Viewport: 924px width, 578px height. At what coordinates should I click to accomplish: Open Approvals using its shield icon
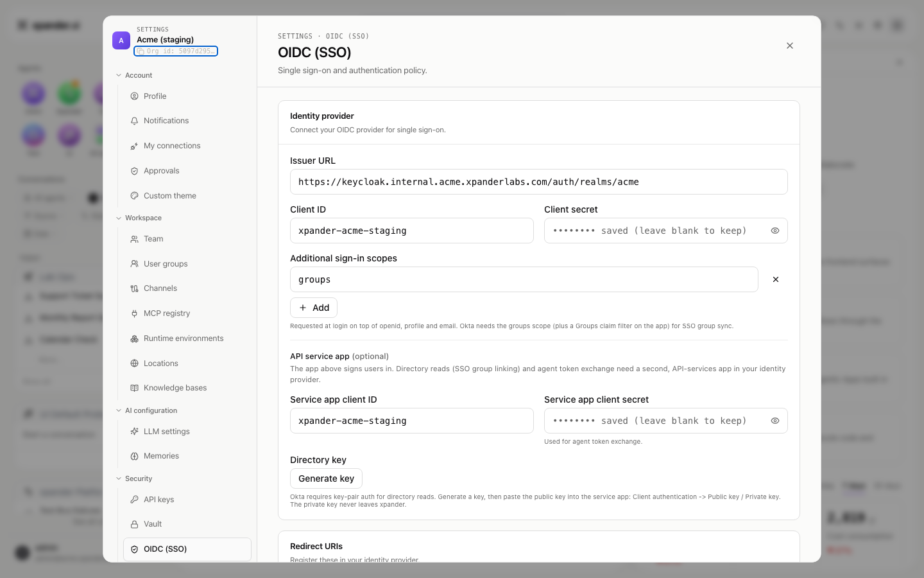135,171
